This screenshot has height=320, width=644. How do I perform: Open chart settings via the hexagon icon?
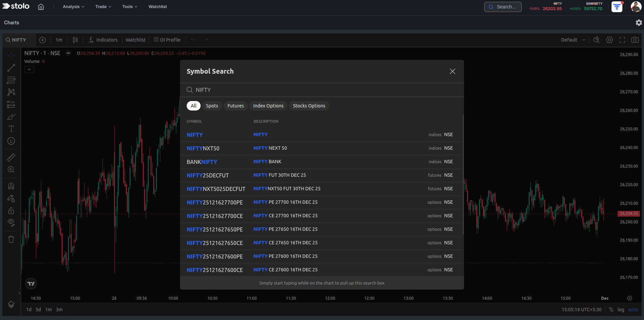coord(609,40)
